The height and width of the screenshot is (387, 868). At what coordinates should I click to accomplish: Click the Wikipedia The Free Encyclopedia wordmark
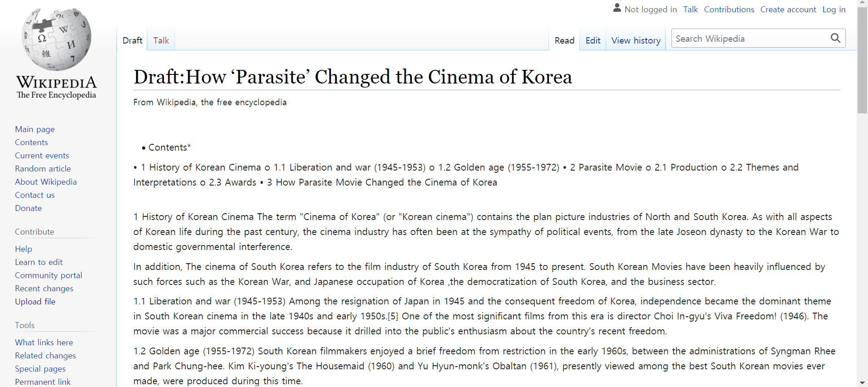pos(56,87)
